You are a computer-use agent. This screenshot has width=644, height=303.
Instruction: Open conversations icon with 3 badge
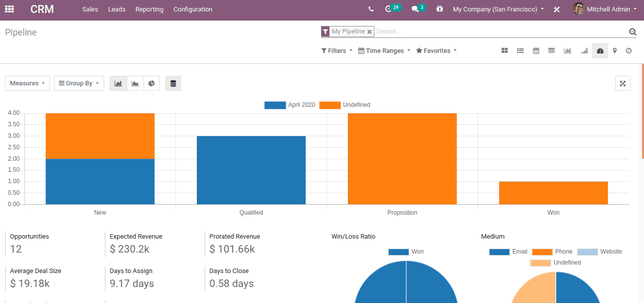(x=418, y=8)
